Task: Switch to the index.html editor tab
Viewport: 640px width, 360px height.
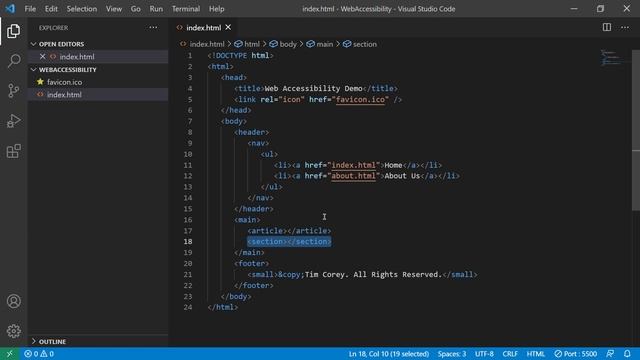Action: coord(203,27)
